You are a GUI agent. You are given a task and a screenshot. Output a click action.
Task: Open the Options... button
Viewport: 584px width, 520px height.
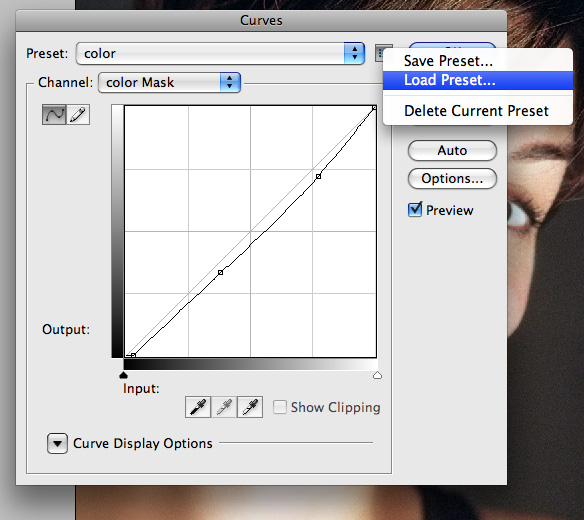(x=452, y=179)
